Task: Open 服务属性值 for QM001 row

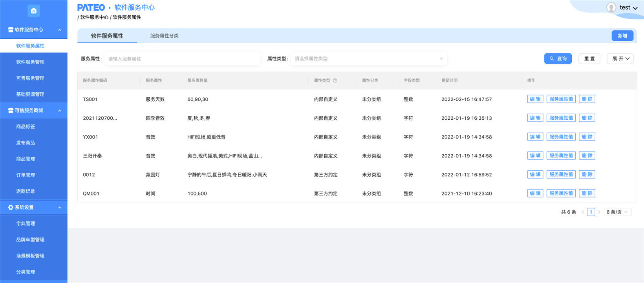Action: pyautogui.click(x=561, y=194)
